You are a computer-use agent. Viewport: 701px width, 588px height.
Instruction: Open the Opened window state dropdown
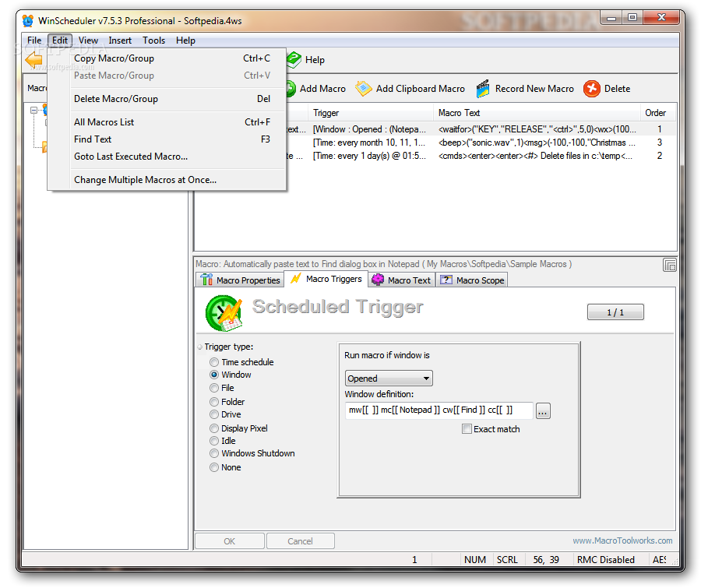pos(389,379)
